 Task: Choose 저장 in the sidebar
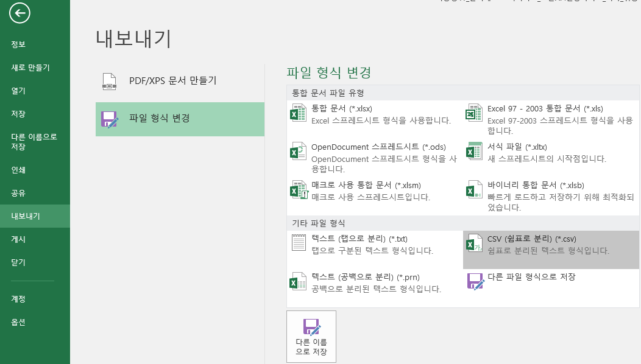[x=35, y=114]
